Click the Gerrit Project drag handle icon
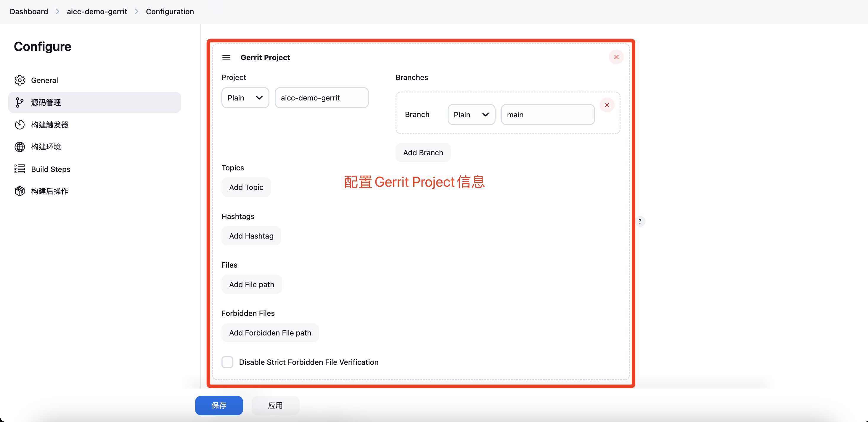 [226, 57]
